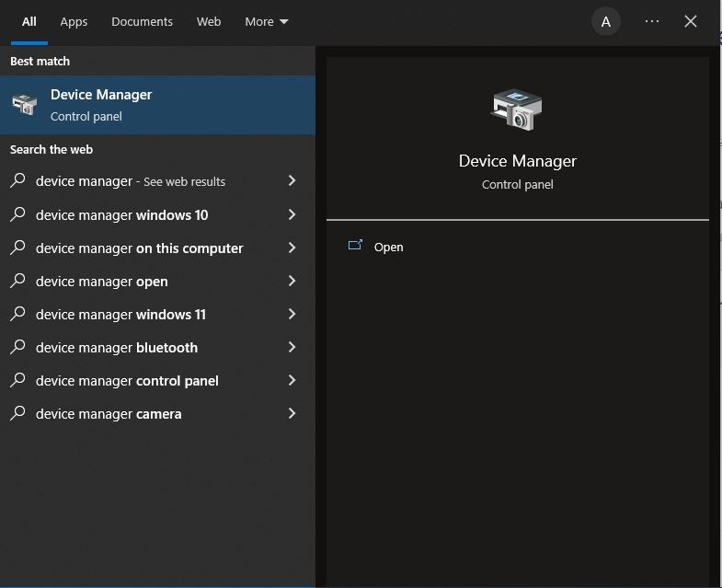This screenshot has height=588, width=722.
Task: Click search icon beside 'device manager camera'
Action: point(17,413)
